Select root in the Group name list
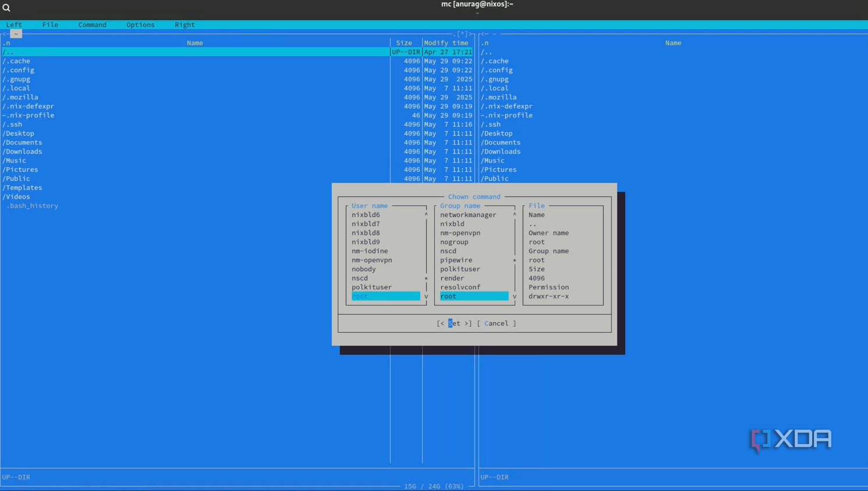Image resolution: width=868 pixels, height=491 pixels. (474, 296)
